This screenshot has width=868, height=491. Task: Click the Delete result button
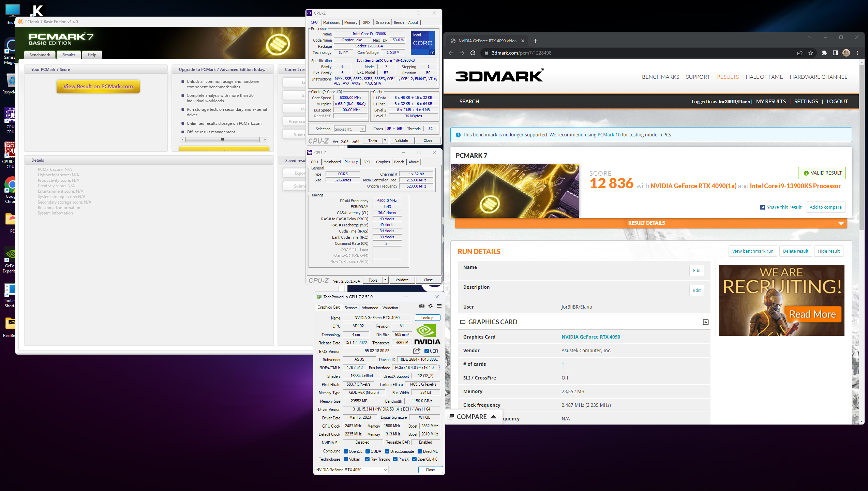tap(795, 251)
